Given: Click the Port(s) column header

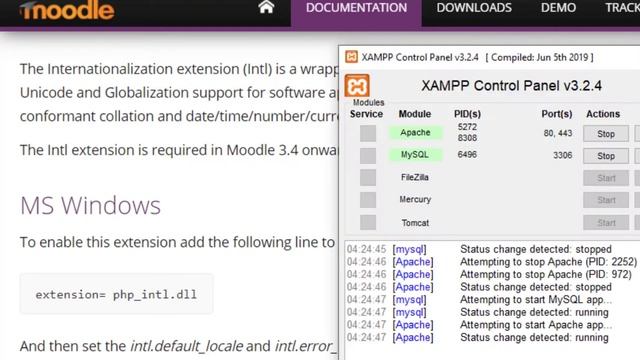Looking at the screenshot, I should 557,114.
